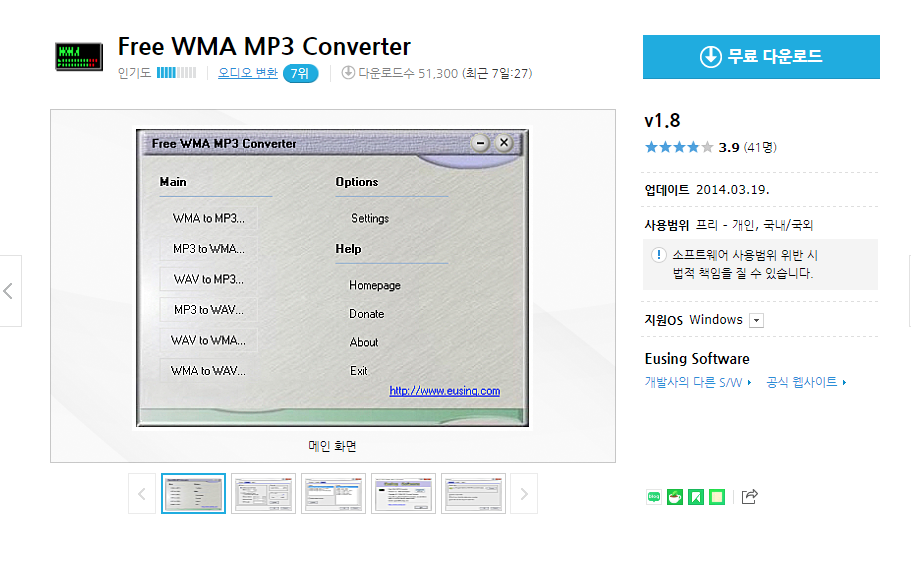Open 개발사의 다른 S/W link

pyautogui.click(x=698, y=382)
